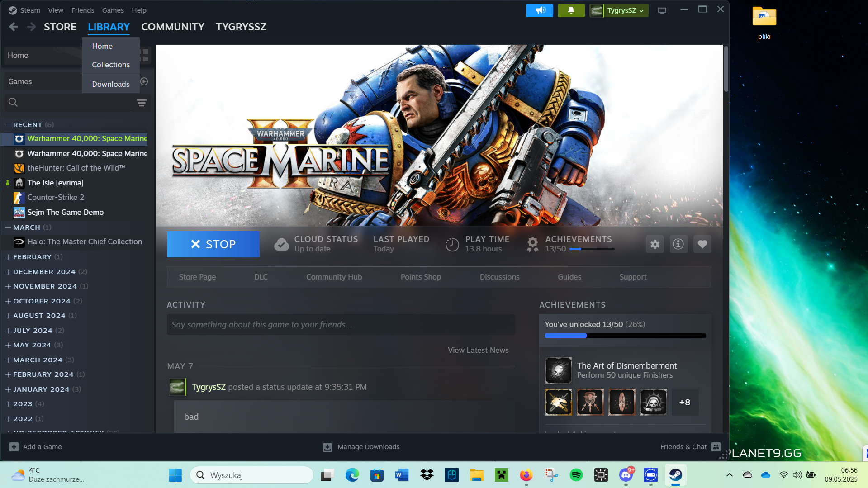Click the library page scrollbar
The width and height of the screenshot is (868, 488).
(726, 69)
